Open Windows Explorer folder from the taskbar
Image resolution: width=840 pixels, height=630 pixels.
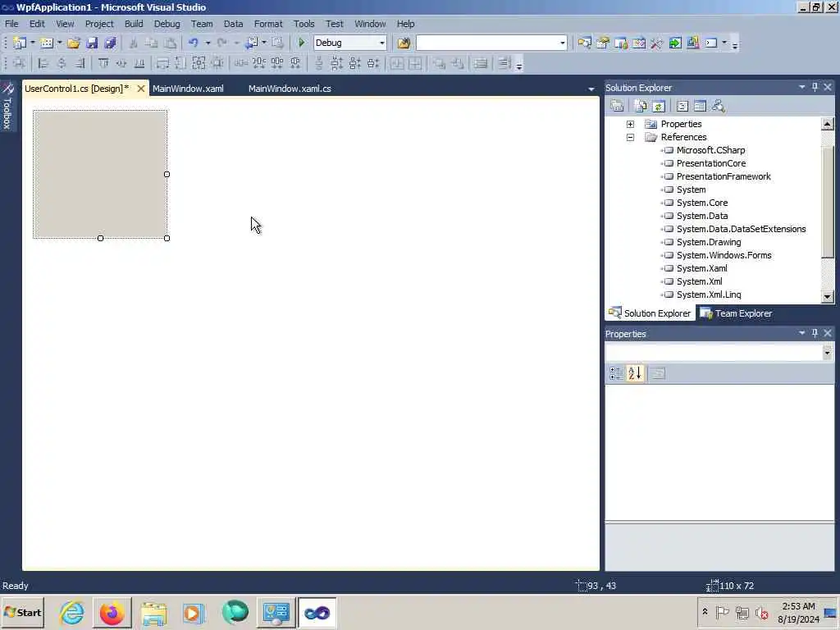point(153,612)
